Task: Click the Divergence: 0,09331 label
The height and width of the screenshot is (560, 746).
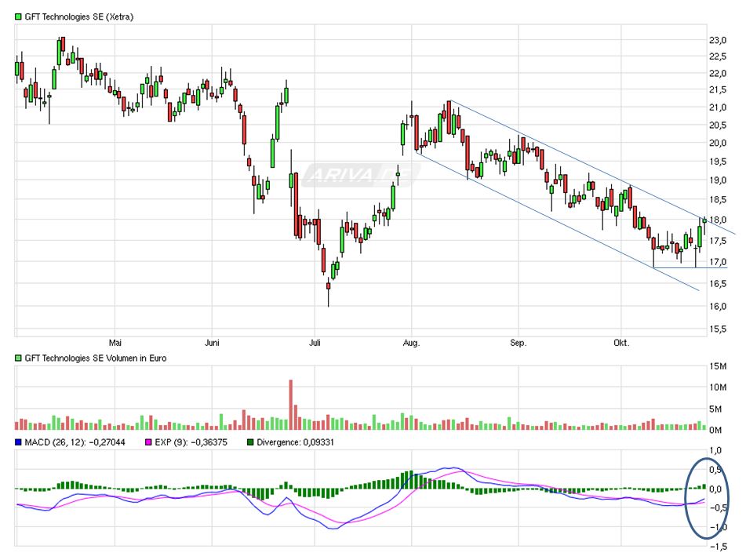Action: click(x=295, y=442)
